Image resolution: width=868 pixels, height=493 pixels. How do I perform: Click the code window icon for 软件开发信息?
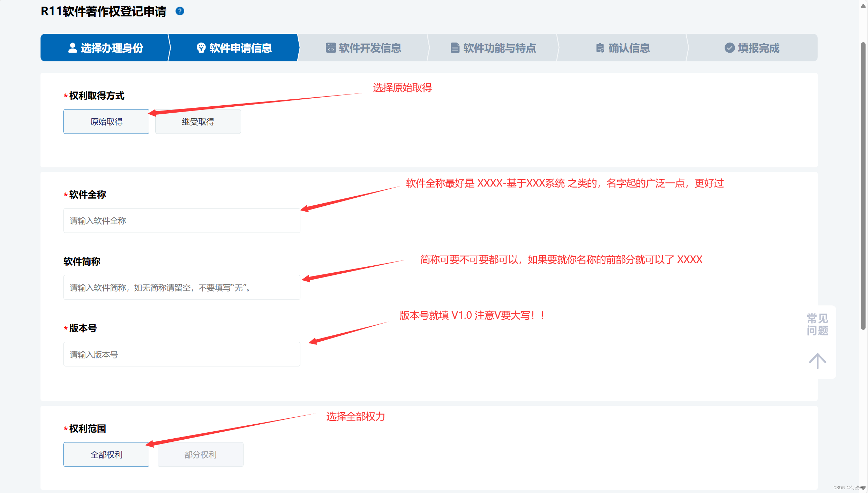click(x=330, y=48)
